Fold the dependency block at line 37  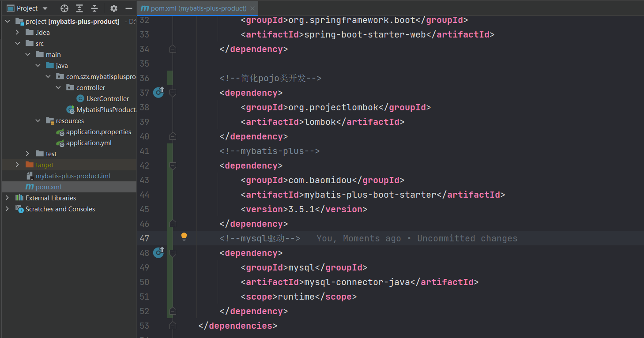point(173,93)
